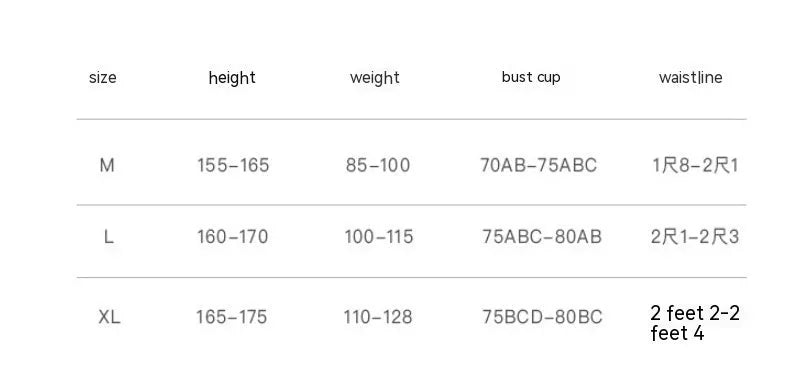The height and width of the screenshot is (376, 812).
Task: Click the 85-100 weight value
Action: coord(378,166)
